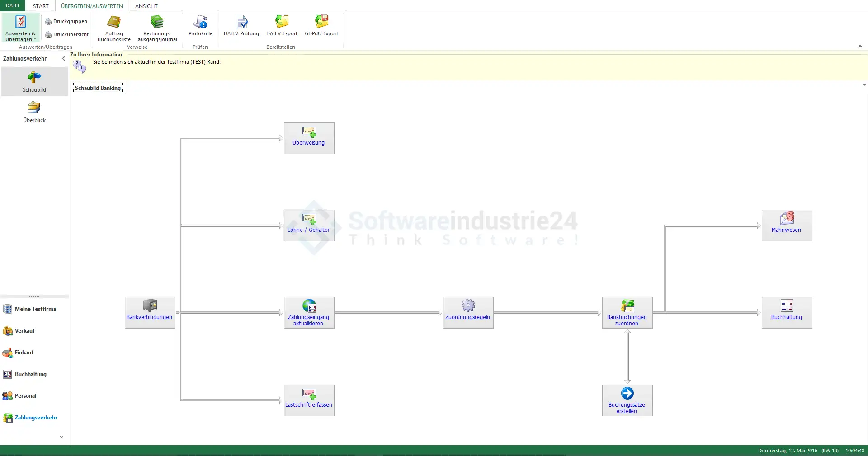Click the sidebar splitter handle dots
The height and width of the screenshot is (456, 868).
click(x=34, y=296)
